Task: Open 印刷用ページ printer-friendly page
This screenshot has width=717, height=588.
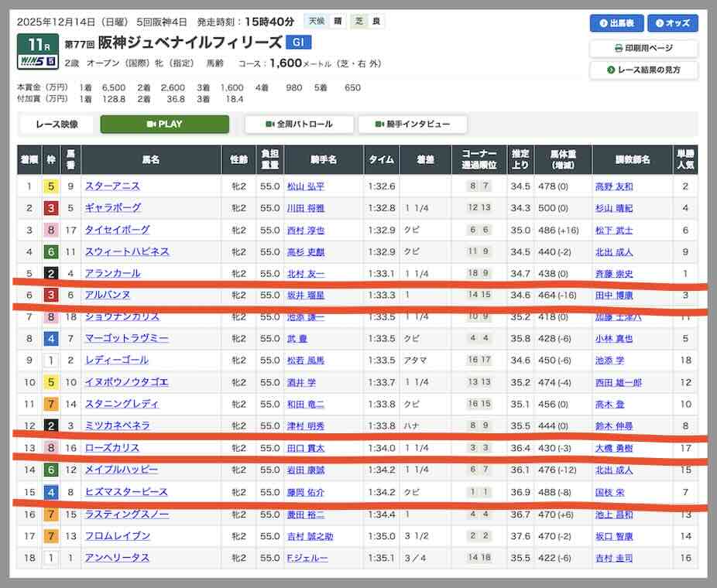Action: coord(643,48)
